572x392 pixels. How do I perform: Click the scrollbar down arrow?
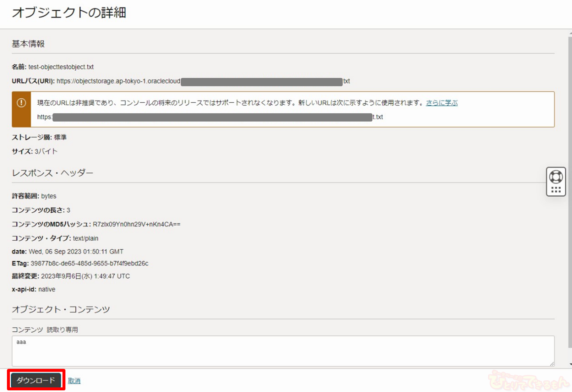coord(570,364)
